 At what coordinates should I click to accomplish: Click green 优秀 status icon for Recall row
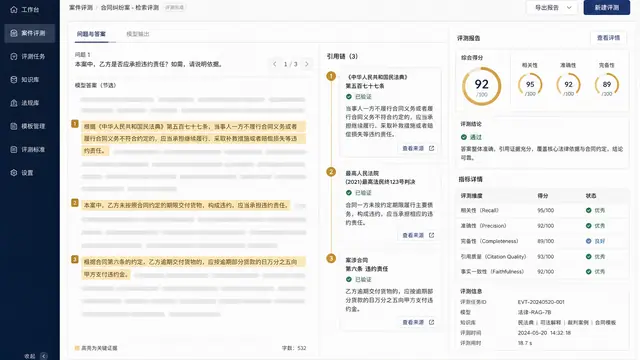[589, 211]
